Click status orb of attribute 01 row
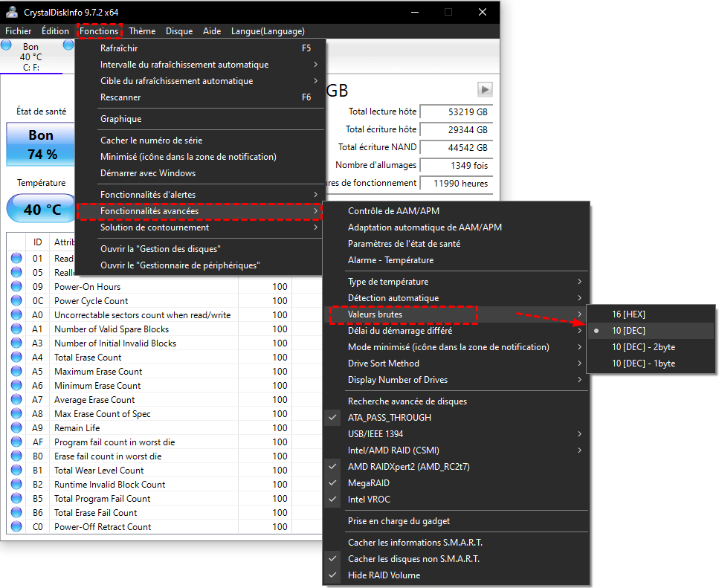Screen dimensions: 719x588 (16, 259)
